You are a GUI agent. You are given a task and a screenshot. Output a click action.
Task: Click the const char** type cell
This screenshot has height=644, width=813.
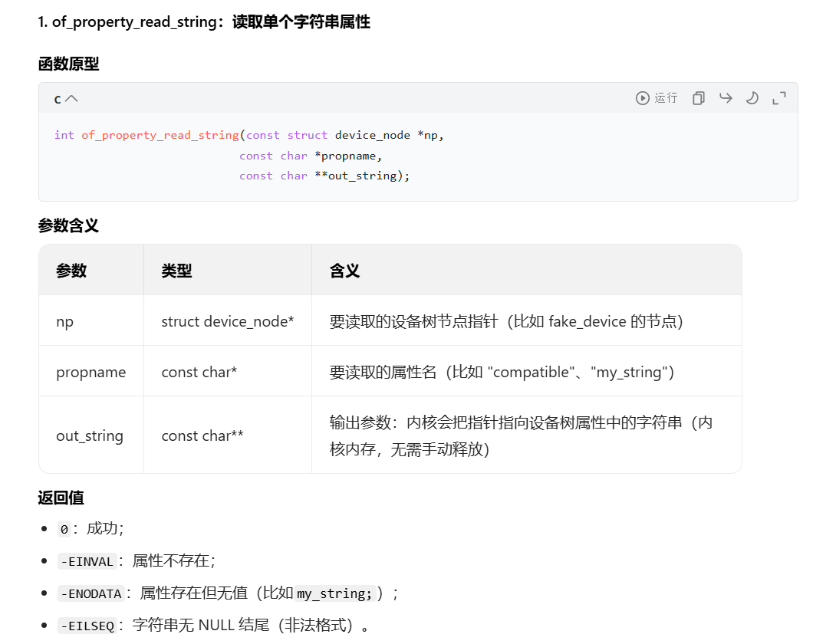tap(228, 435)
